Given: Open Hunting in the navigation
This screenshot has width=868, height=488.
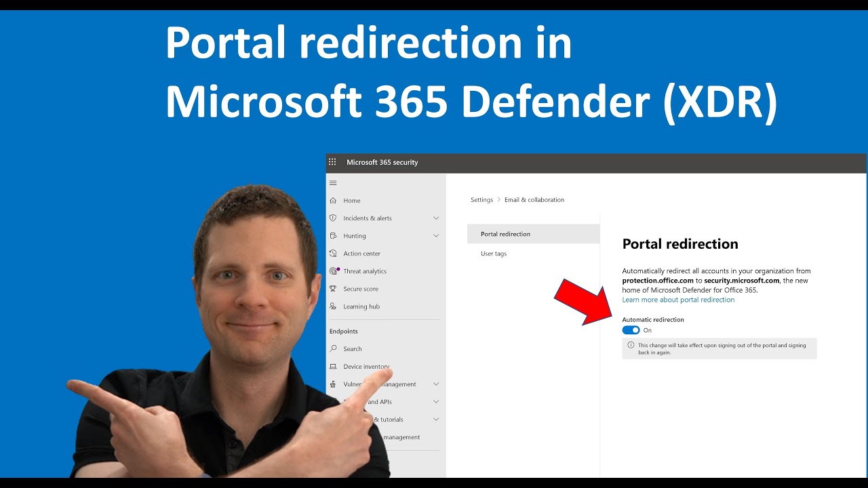Looking at the screenshot, I should 355,236.
